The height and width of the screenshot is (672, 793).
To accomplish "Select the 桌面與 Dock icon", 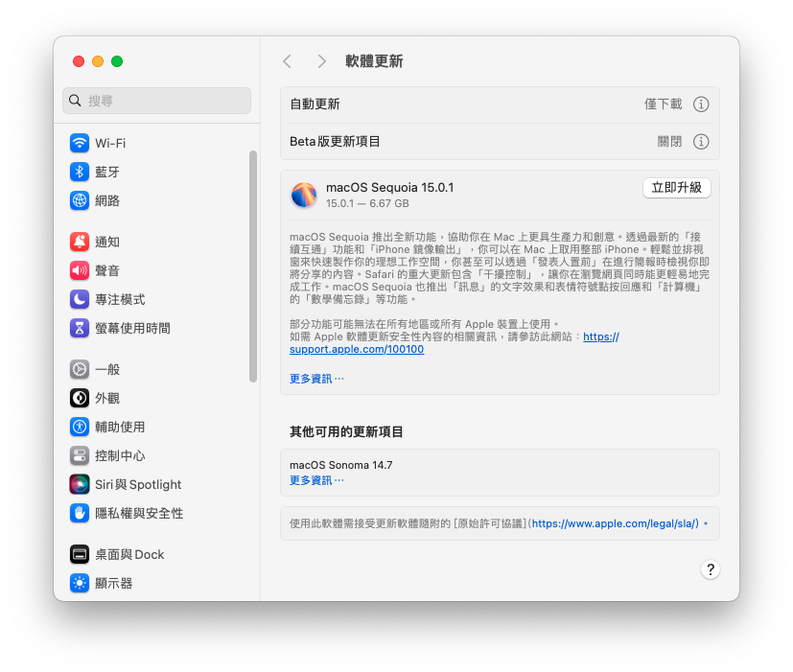I will click(x=80, y=554).
